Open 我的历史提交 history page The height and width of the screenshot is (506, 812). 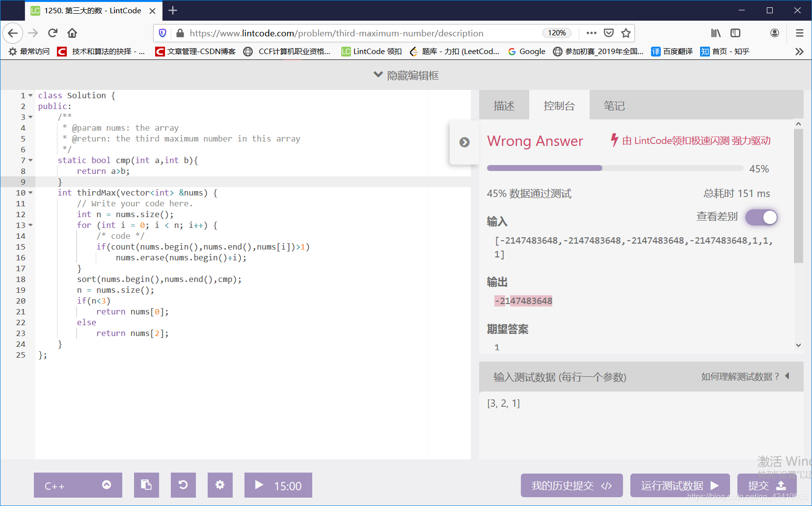click(x=571, y=485)
